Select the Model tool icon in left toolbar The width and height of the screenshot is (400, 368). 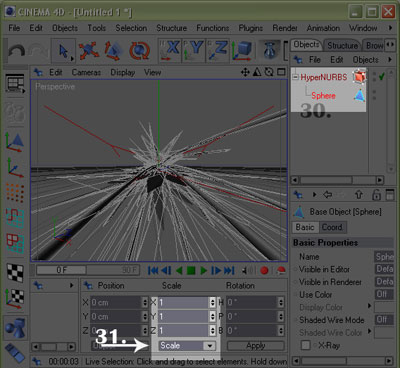(15, 142)
